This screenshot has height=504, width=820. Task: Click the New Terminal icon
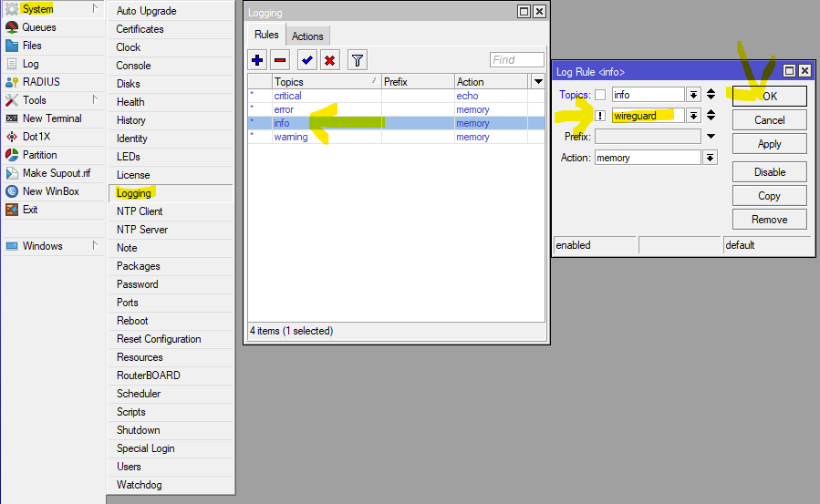click(x=12, y=118)
